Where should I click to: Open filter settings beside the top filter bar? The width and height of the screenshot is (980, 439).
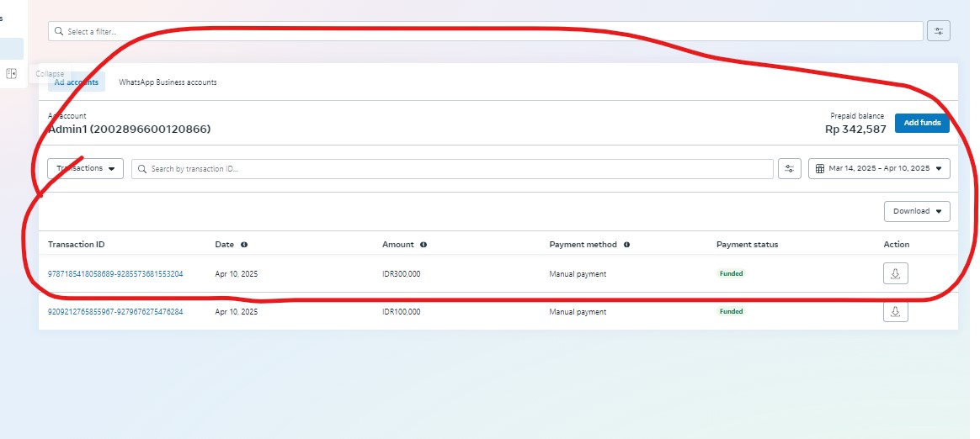point(938,31)
